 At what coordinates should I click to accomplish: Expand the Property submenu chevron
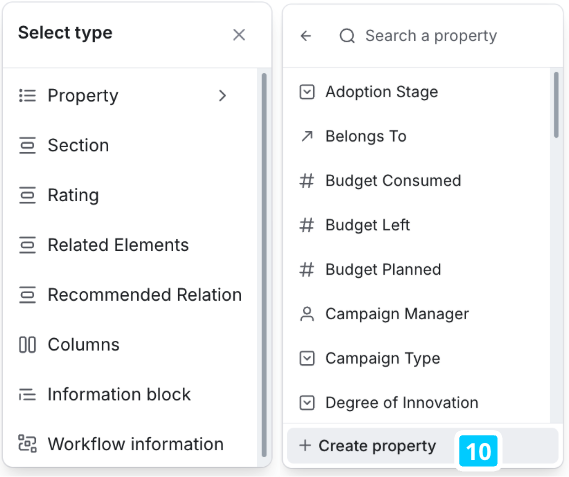[222, 95]
